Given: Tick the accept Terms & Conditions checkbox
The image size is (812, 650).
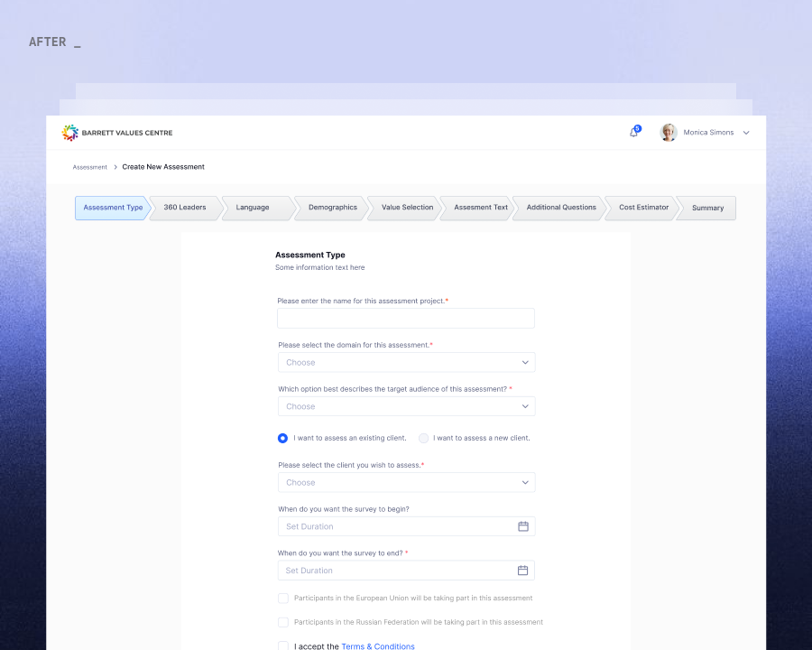Looking at the screenshot, I should coord(283,645).
